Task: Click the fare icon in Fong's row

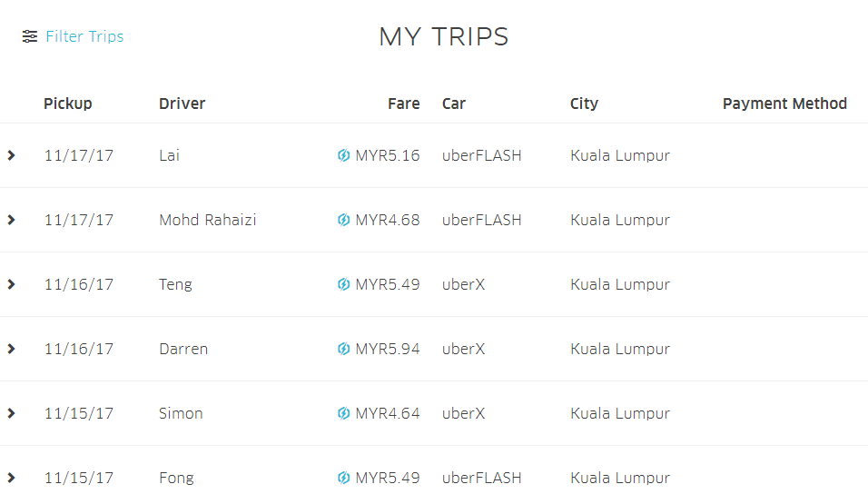Action: pyautogui.click(x=344, y=478)
